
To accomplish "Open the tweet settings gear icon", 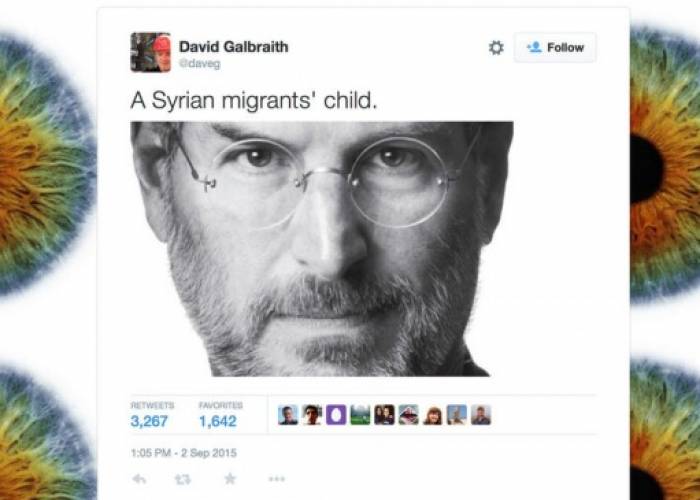I will (x=496, y=47).
